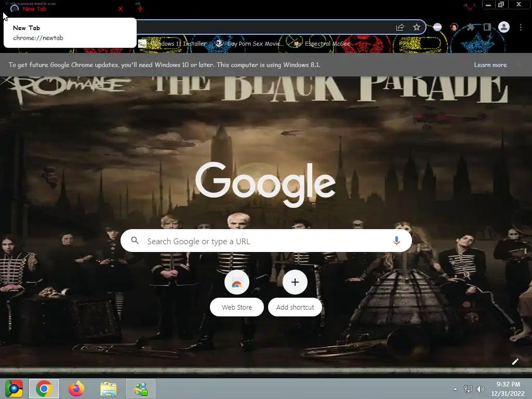Click the Espectral McGee bookmark favicon

tap(297, 44)
